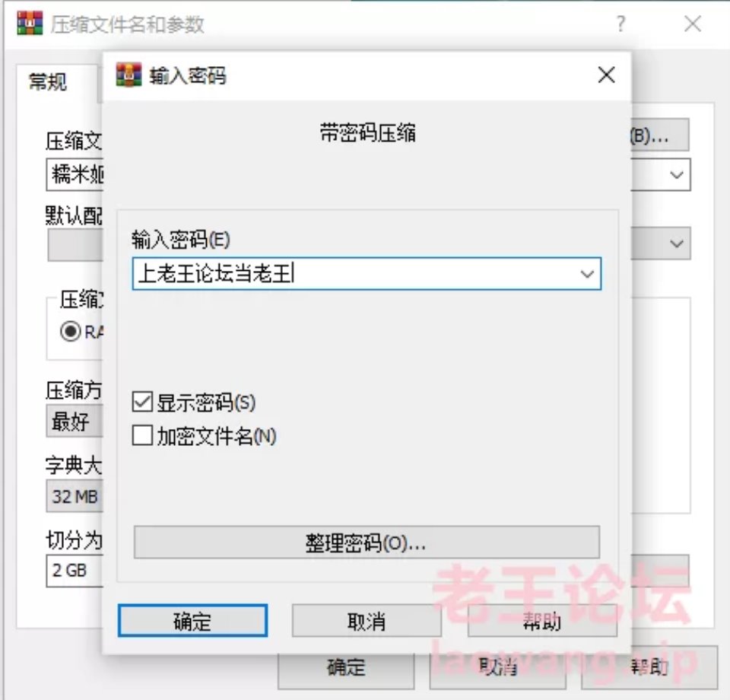Select the RAR format radio button
This screenshot has height=700, width=730.
tap(70, 332)
